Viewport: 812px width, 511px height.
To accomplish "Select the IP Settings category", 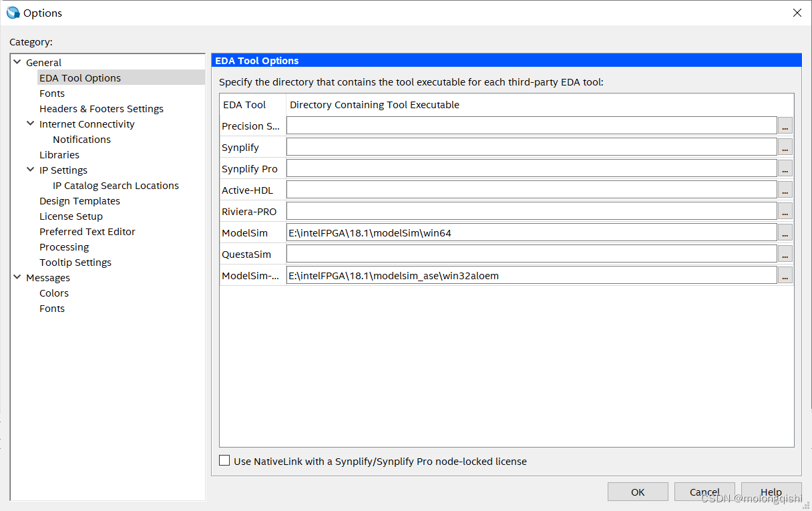I will [63, 170].
